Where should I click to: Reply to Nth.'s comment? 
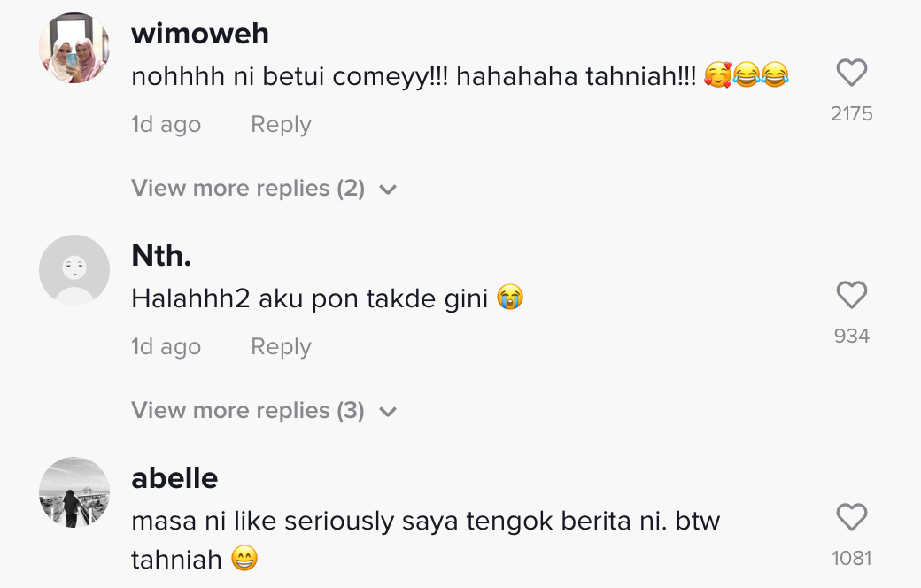281,347
